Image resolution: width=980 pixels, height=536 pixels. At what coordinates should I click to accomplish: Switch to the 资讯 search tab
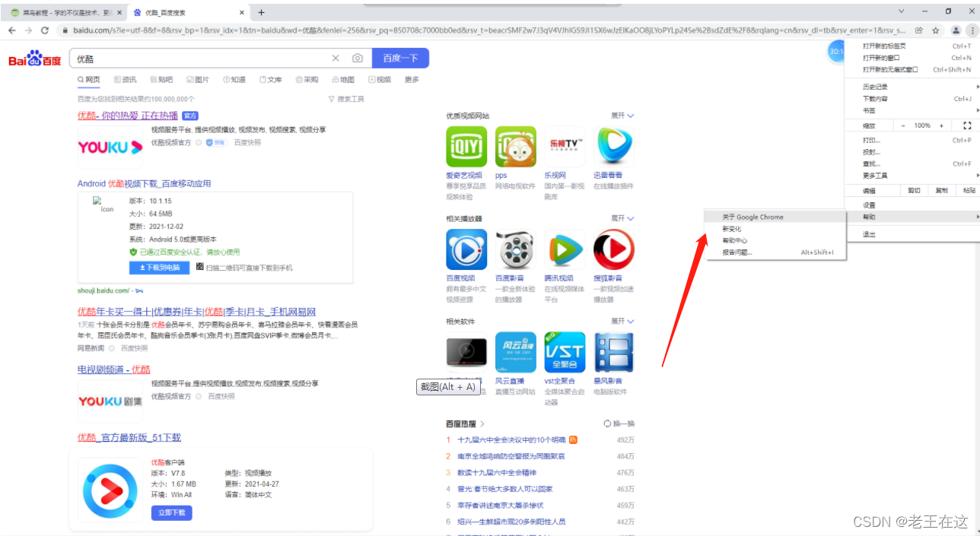click(x=125, y=79)
